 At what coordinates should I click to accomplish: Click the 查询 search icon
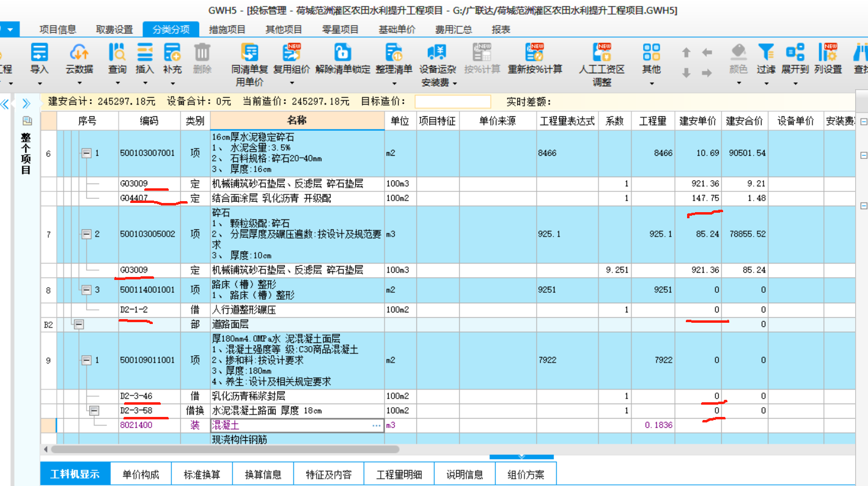(x=117, y=52)
